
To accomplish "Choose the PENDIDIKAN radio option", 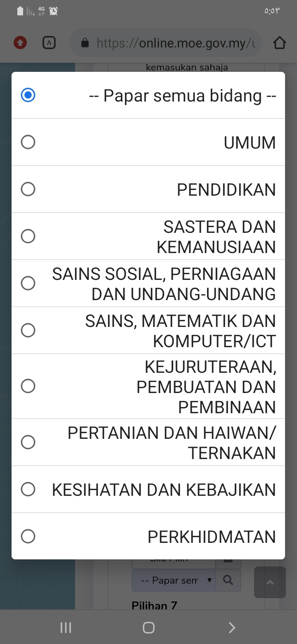I will coord(28,189).
